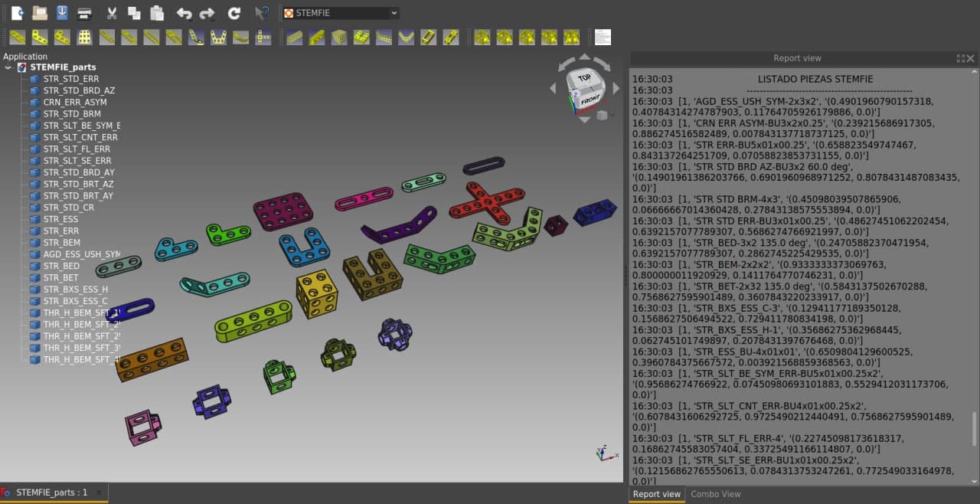Open a file using the folder icon
980x504 pixels.
(40, 13)
